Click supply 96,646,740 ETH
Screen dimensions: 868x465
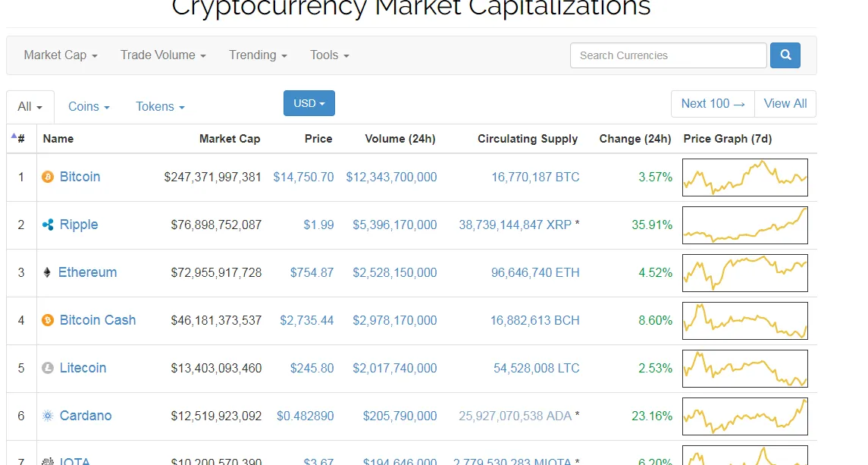tap(535, 272)
